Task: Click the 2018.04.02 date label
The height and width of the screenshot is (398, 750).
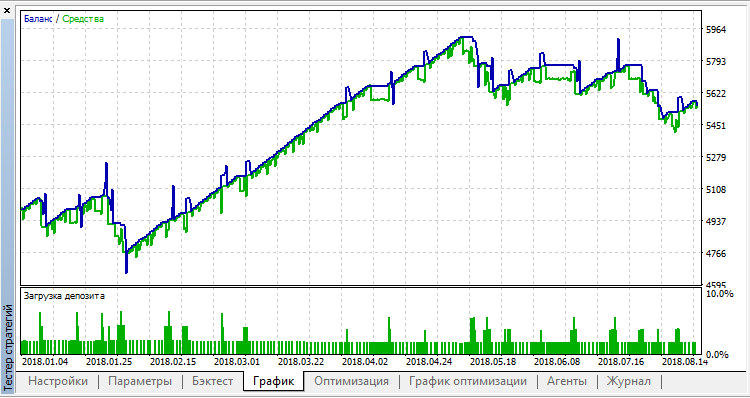Action: click(365, 361)
